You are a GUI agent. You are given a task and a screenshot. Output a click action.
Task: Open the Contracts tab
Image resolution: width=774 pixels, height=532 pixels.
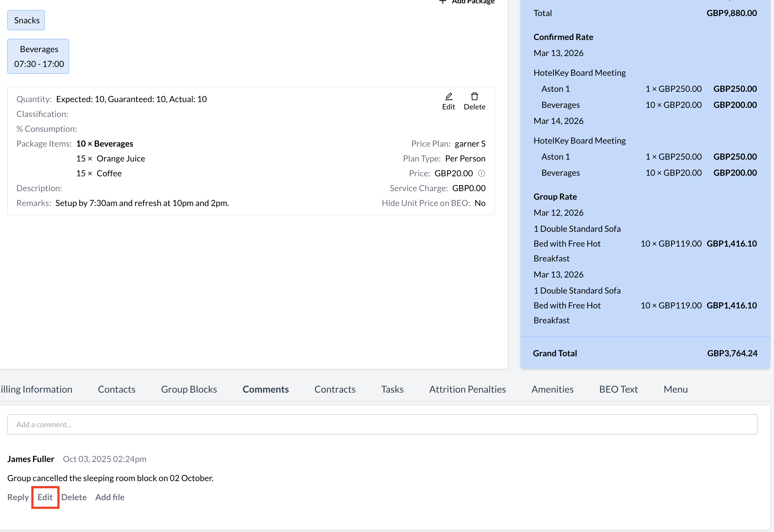pyautogui.click(x=335, y=389)
